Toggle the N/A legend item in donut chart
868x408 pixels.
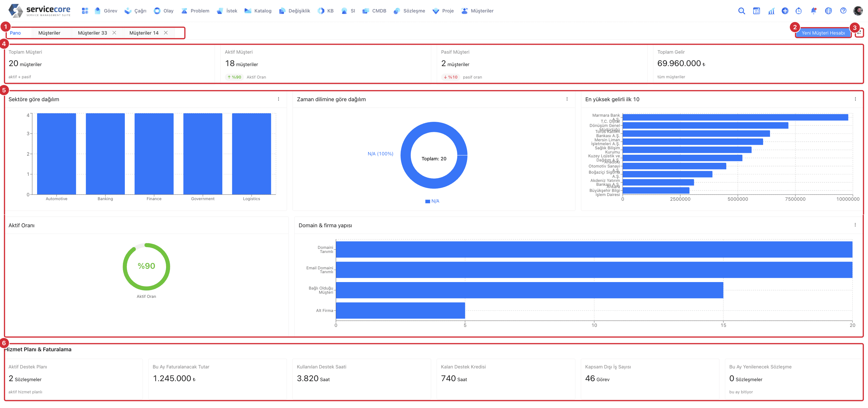click(432, 201)
